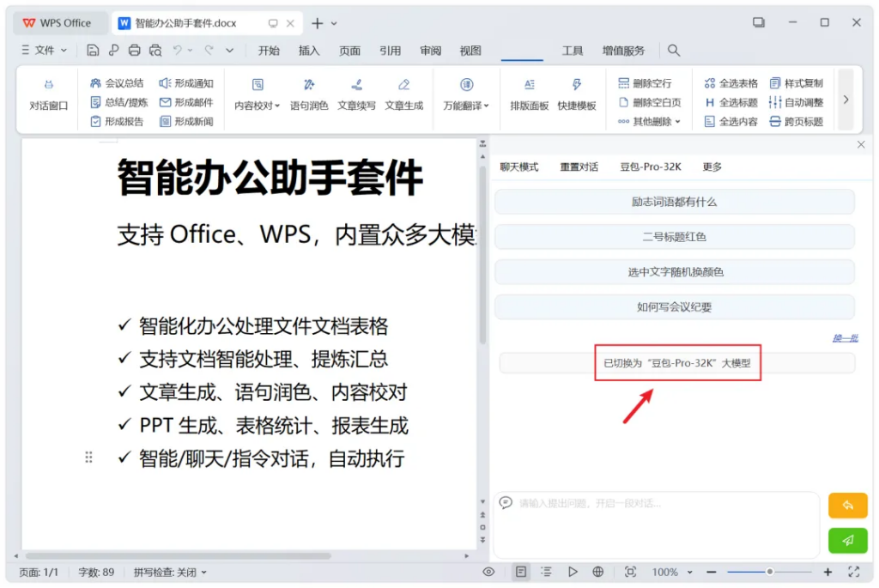This screenshot has width=879, height=588.
Task: Click the zoom slider in status bar
Action: coord(769,572)
